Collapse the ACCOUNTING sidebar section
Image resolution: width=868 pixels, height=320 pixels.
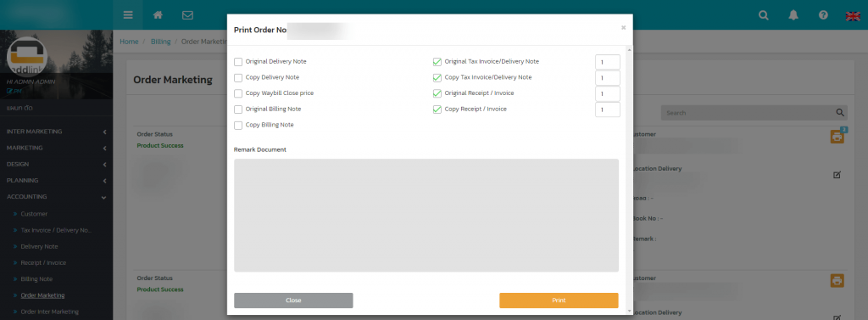point(57,197)
